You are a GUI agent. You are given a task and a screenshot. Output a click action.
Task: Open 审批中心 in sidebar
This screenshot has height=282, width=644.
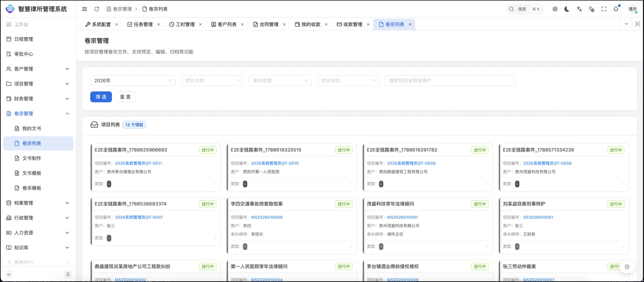[38, 54]
